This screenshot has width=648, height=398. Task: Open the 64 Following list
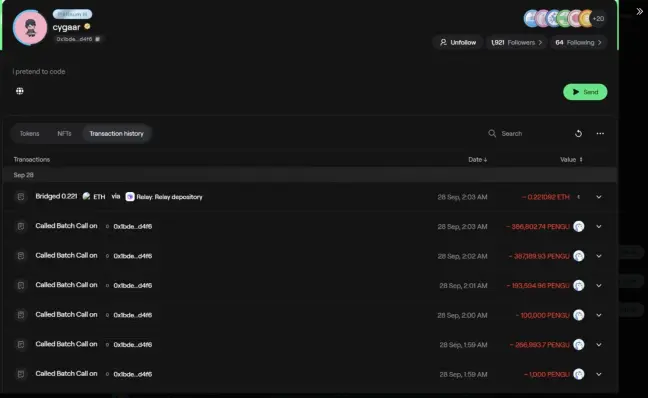click(x=578, y=43)
